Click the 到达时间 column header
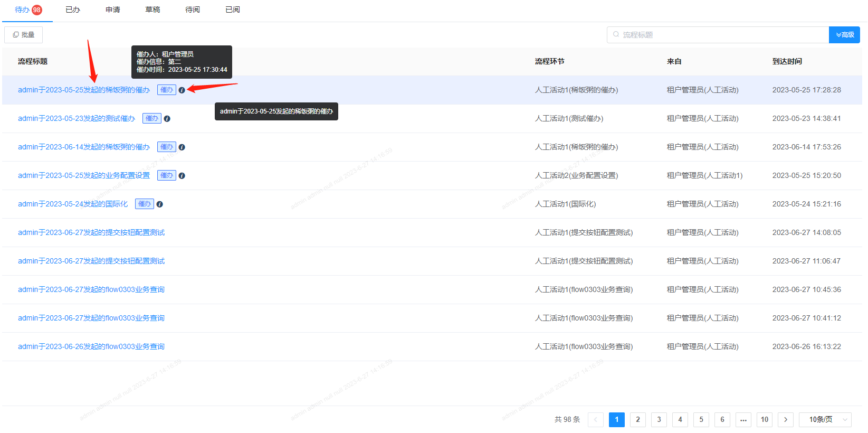868x433 pixels. pyautogui.click(x=787, y=61)
